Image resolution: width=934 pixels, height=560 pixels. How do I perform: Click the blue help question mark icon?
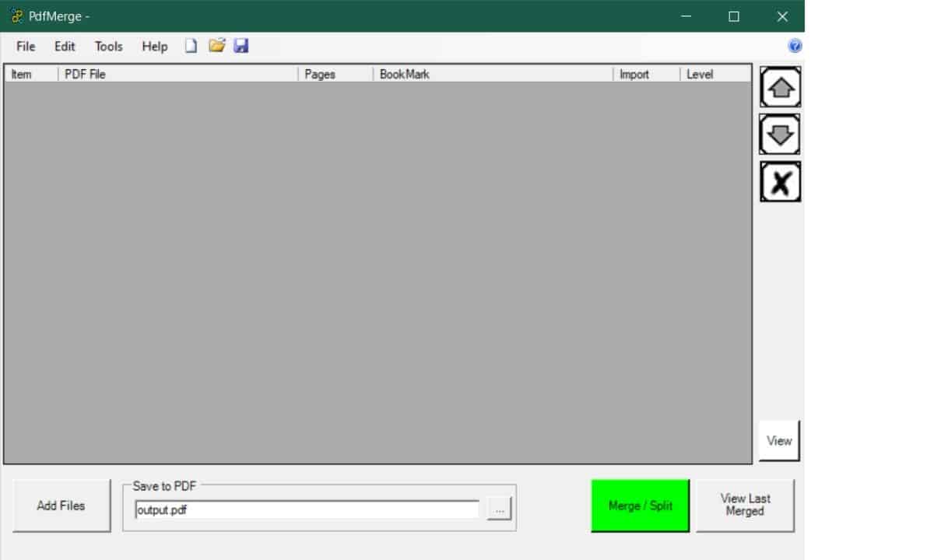[x=795, y=46]
